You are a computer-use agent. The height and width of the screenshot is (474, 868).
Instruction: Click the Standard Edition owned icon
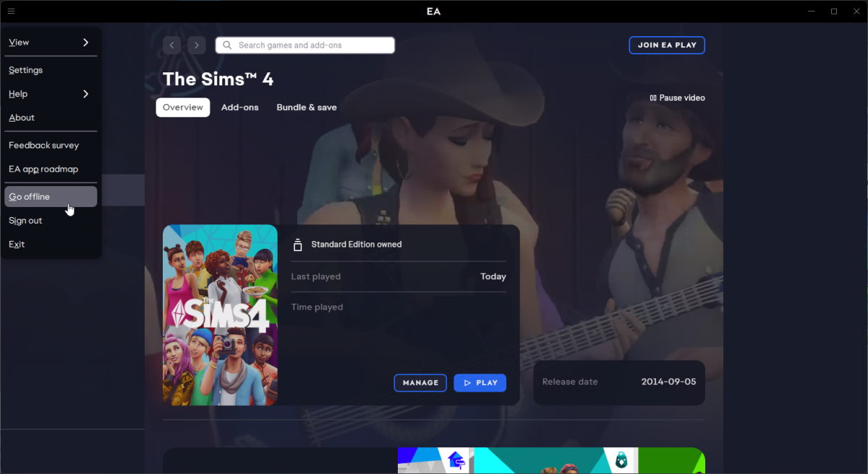tap(297, 245)
